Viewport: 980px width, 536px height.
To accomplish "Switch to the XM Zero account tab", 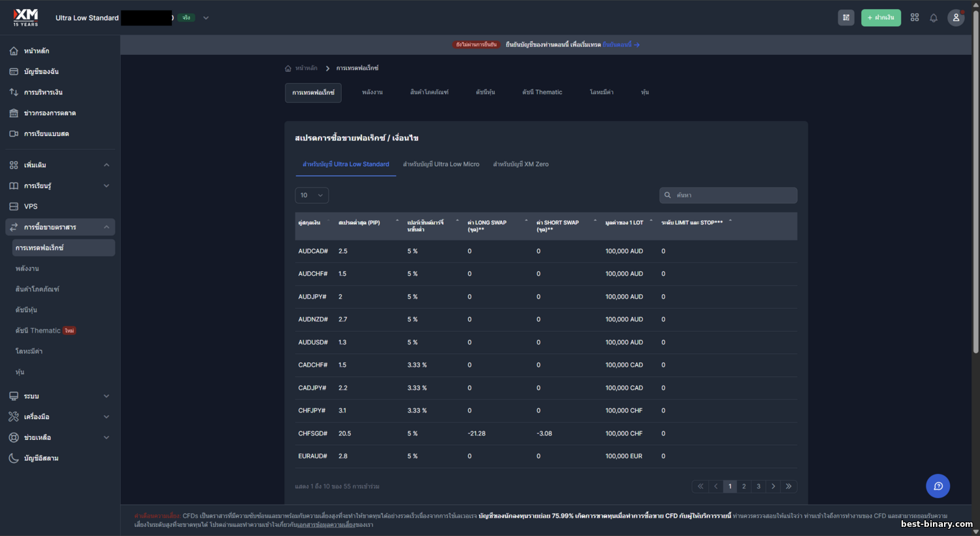I will pyautogui.click(x=521, y=164).
